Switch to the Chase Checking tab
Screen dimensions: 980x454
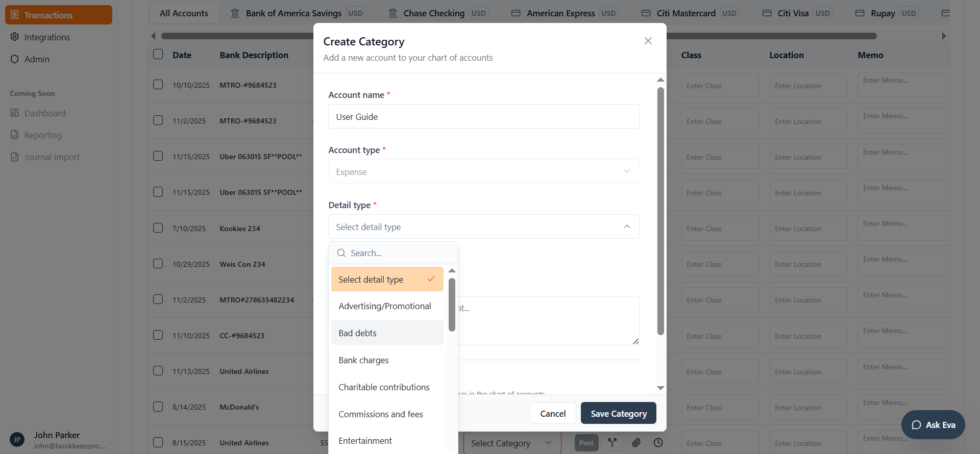434,13
